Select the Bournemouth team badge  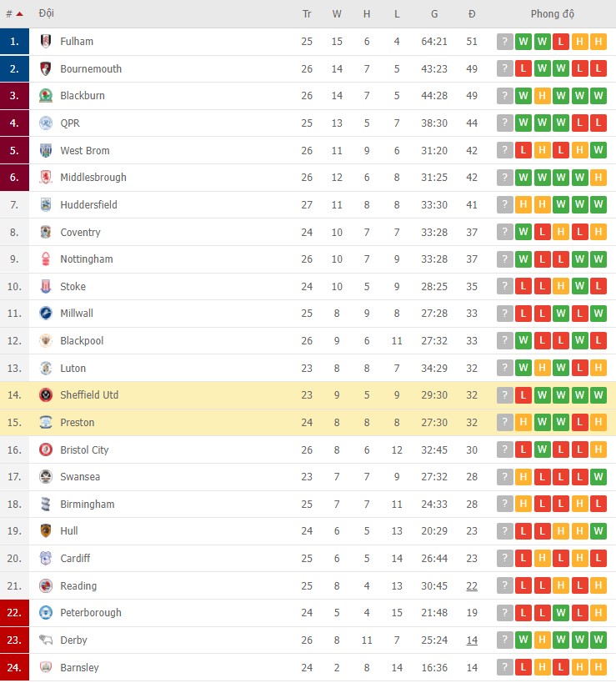pos(45,68)
